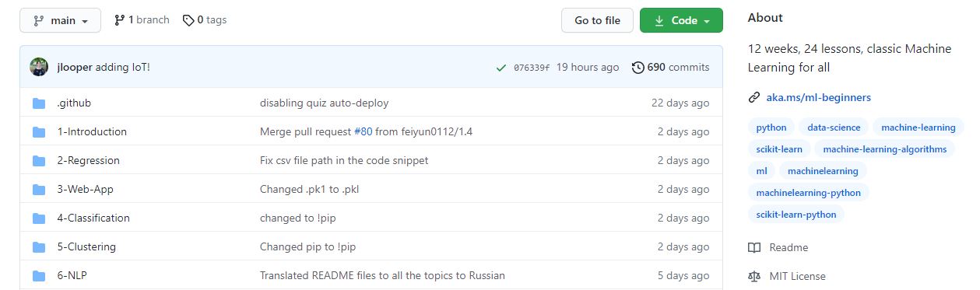This screenshot has height=290, width=980.
Task: Click '22 days ago' timestamp for .github
Action: click(680, 103)
